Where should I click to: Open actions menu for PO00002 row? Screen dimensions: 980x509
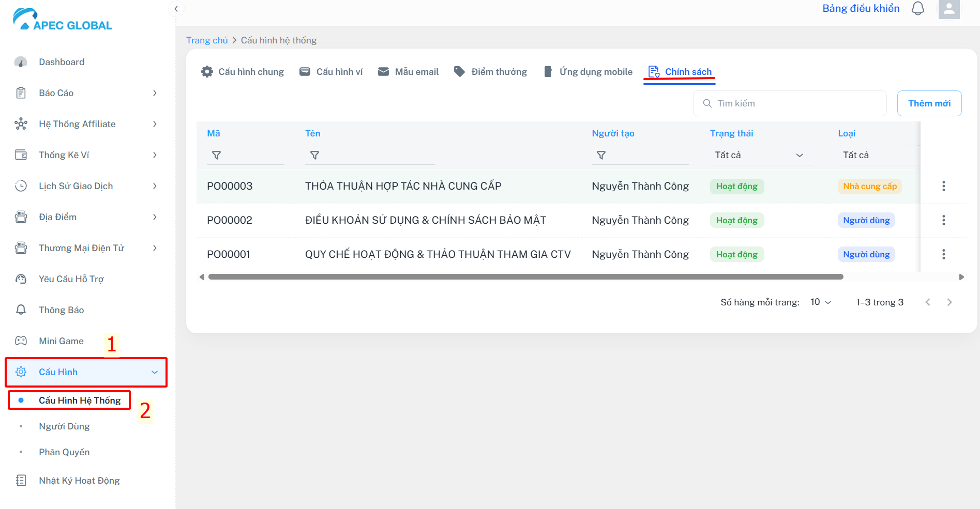tap(944, 220)
